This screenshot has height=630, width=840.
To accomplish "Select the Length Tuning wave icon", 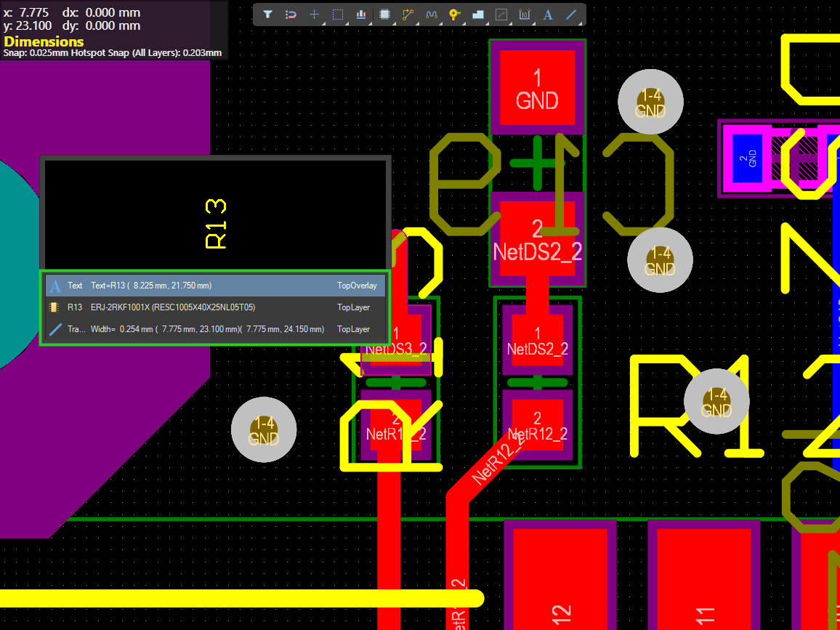I will coord(431,15).
